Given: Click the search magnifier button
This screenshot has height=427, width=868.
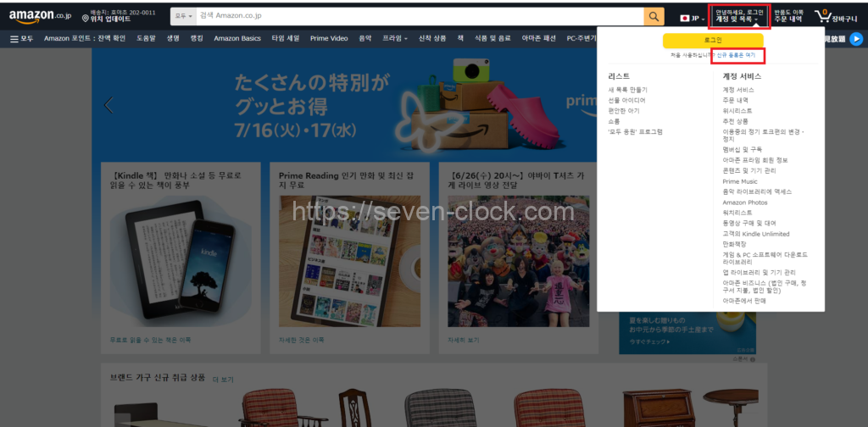Looking at the screenshot, I should (654, 16).
